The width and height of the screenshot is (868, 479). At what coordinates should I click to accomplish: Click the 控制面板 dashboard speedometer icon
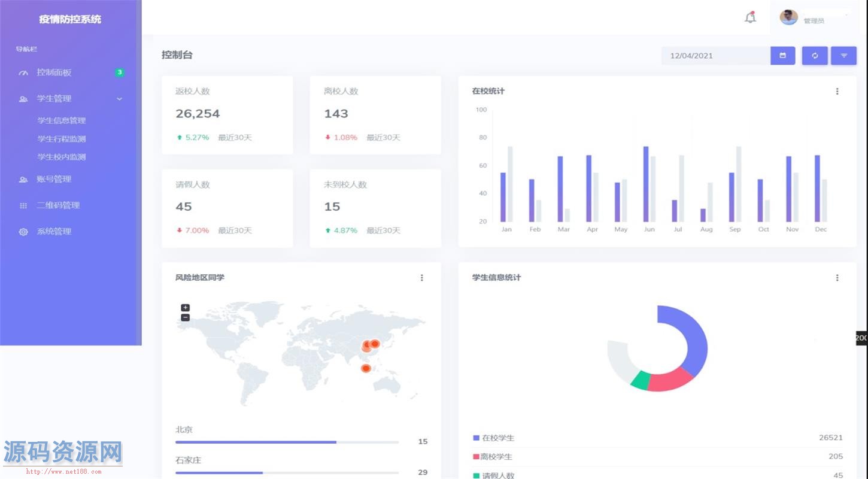23,72
